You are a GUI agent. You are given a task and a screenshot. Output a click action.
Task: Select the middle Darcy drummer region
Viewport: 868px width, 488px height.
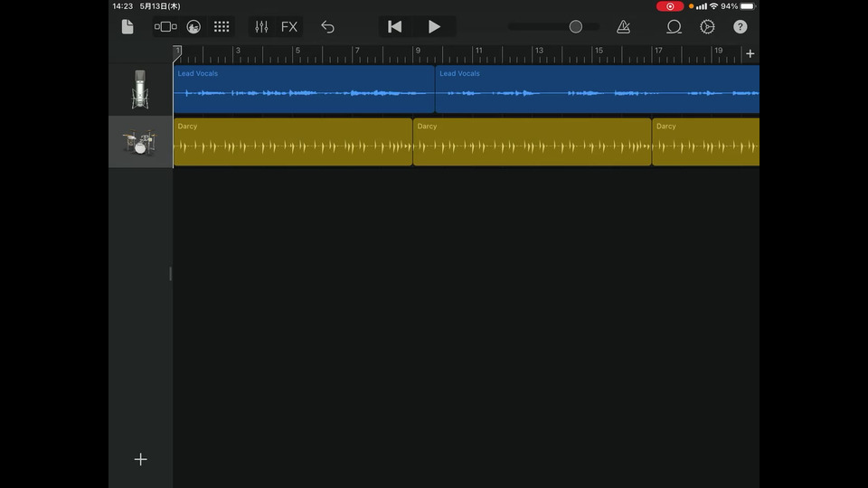pyautogui.click(x=532, y=142)
